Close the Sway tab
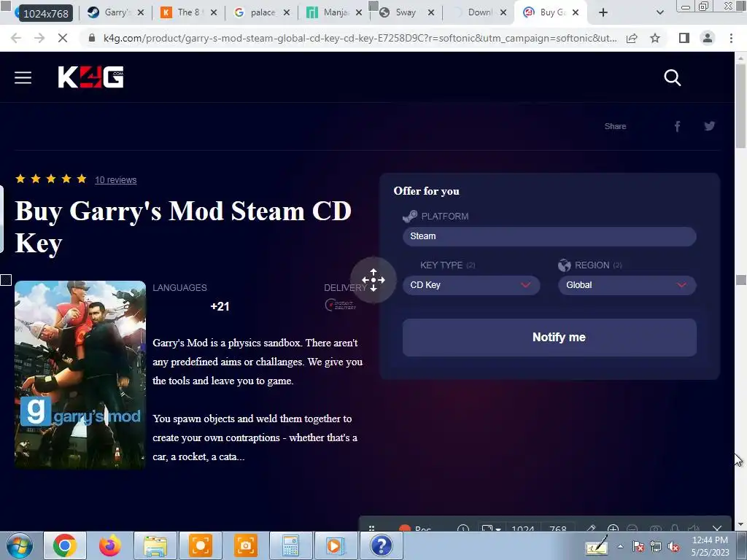Image resolution: width=747 pixels, height=560 pixels. click(430, 12)
